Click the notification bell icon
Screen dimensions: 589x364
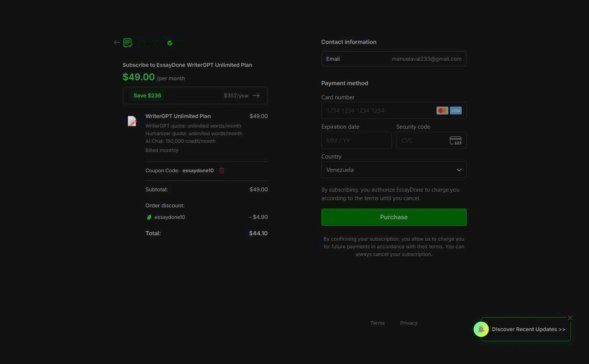click(481, 329)
